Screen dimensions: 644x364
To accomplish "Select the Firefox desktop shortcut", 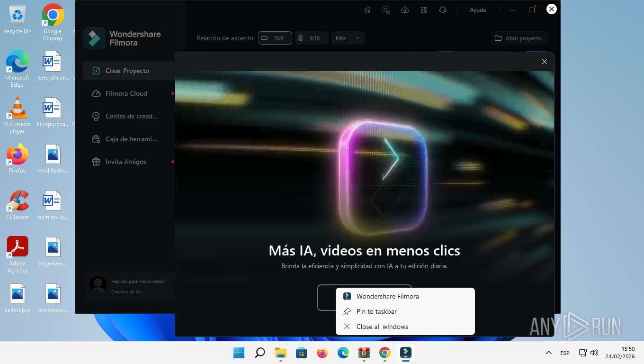I will (x=18, y=159).
